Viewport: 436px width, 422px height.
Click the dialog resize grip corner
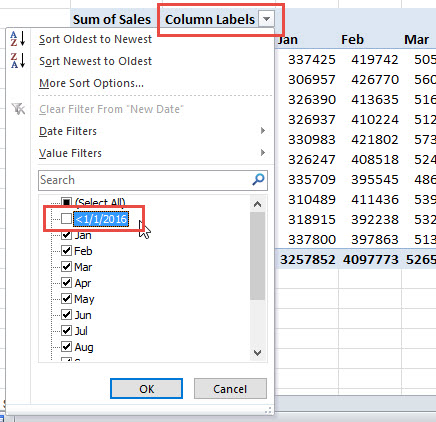pos(268,410)
